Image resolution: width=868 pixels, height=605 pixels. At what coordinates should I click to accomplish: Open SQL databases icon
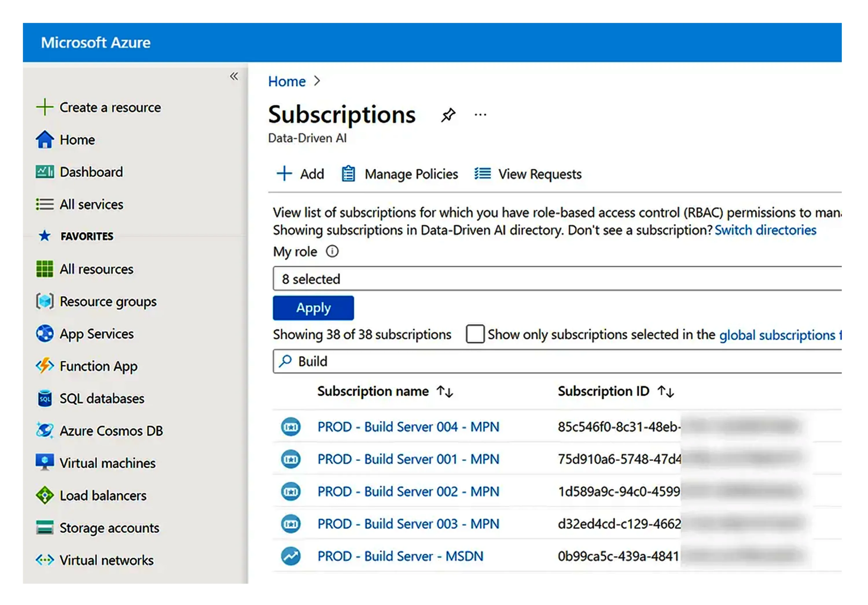click(x=45, y=398)
